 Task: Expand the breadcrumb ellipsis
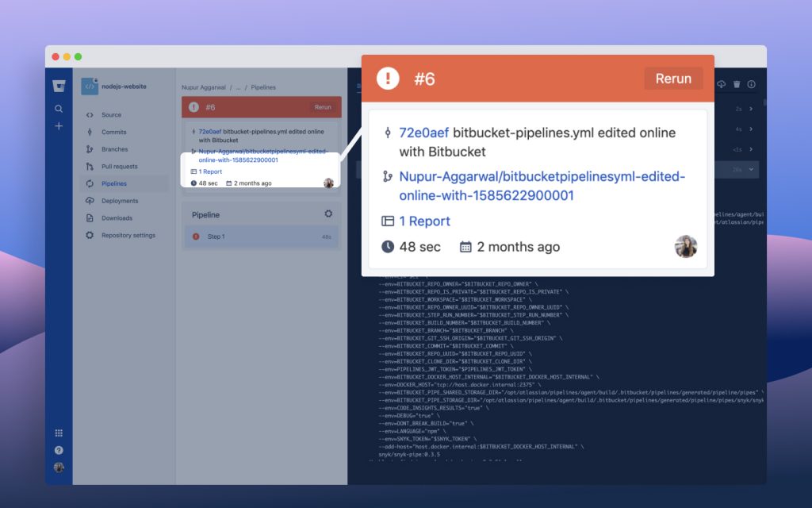tap(238, 87)
